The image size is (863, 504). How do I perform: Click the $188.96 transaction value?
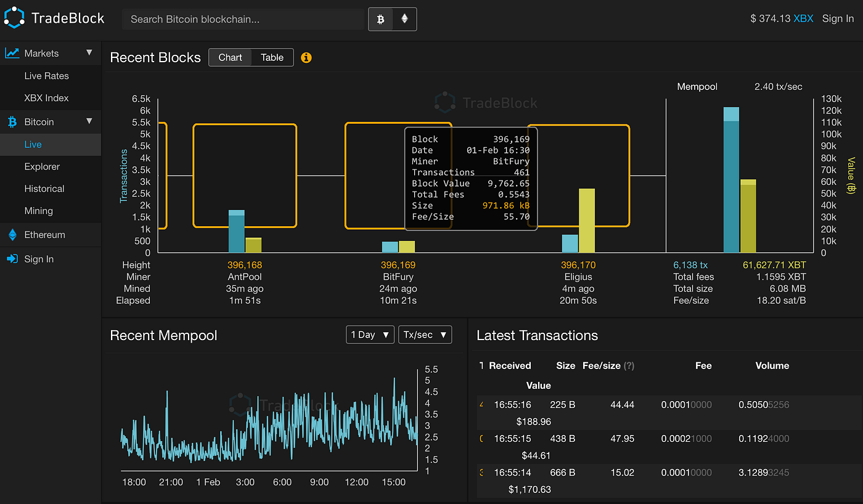point(534,421)
